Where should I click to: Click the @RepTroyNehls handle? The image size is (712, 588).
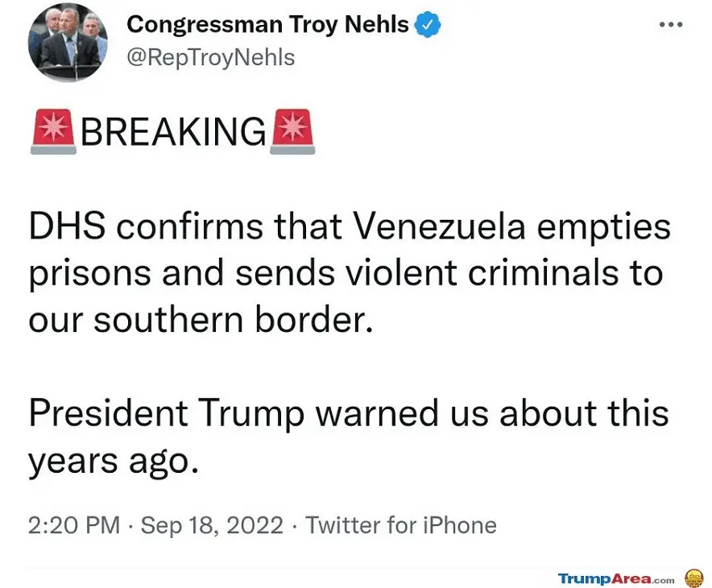click(x=211, y=57)
